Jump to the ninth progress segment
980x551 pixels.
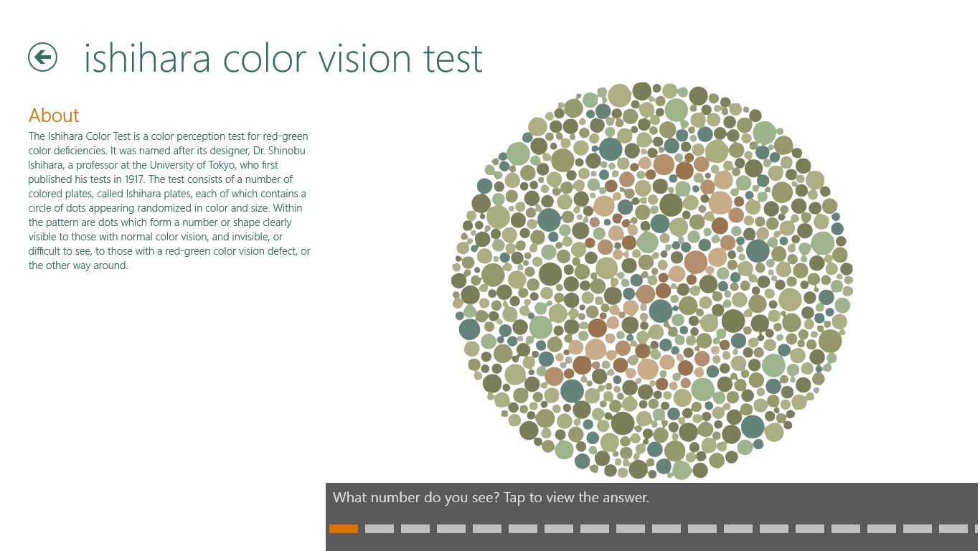631,529
